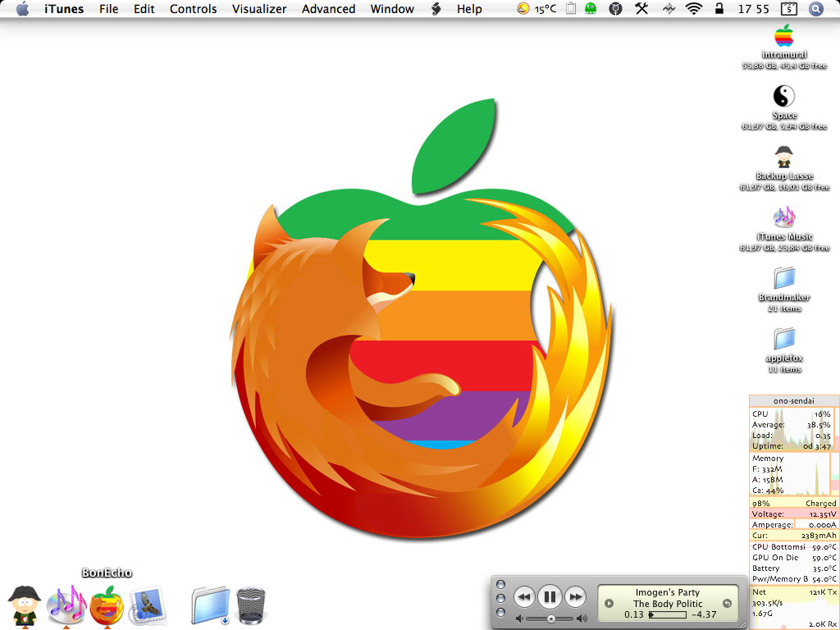Click the 98% Charged battery row

tap(794, 503)
